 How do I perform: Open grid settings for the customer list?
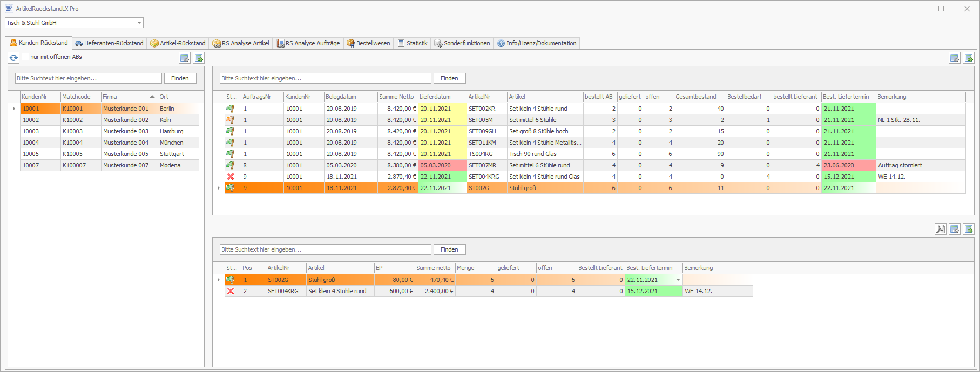(185, 58)
